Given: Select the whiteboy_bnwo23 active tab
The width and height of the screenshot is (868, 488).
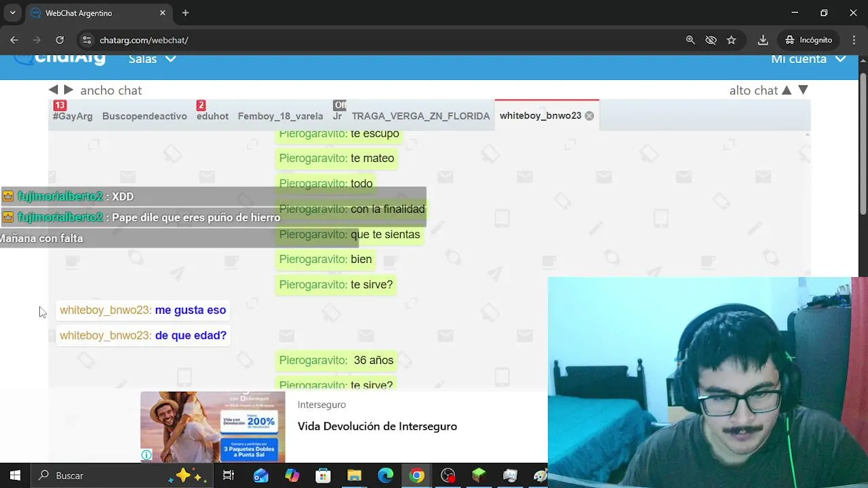Looking at the screenshot, I should [x=540, y=116].
